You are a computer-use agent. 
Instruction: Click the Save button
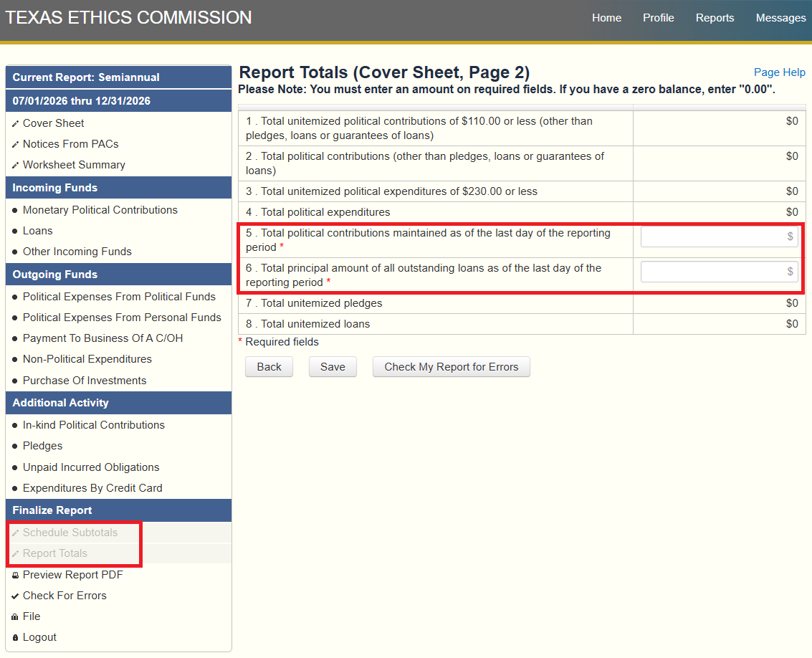(333, 367)
